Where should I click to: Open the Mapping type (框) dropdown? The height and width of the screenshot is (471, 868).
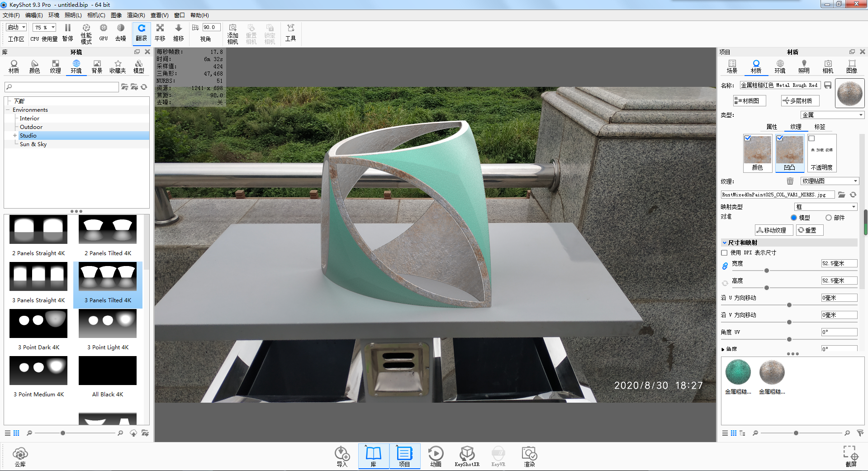tap(825, 207)
